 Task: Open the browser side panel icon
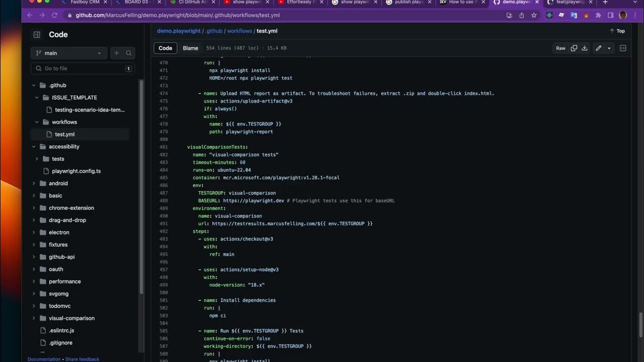[610, 15]
